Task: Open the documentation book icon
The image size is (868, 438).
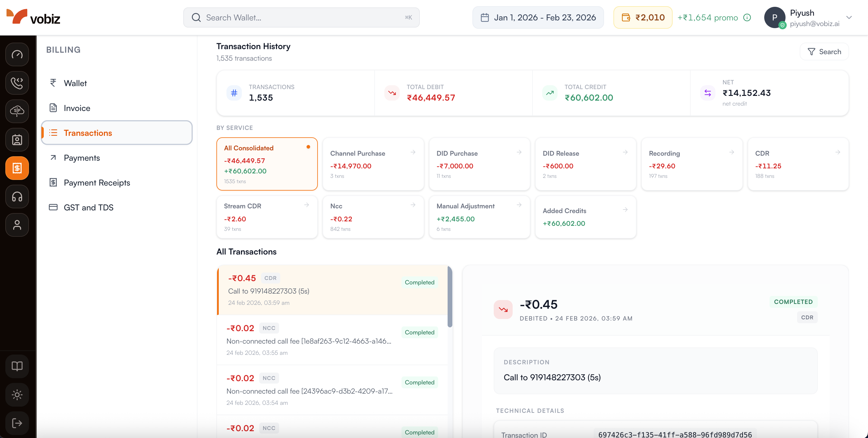Action: coord(17,366)
